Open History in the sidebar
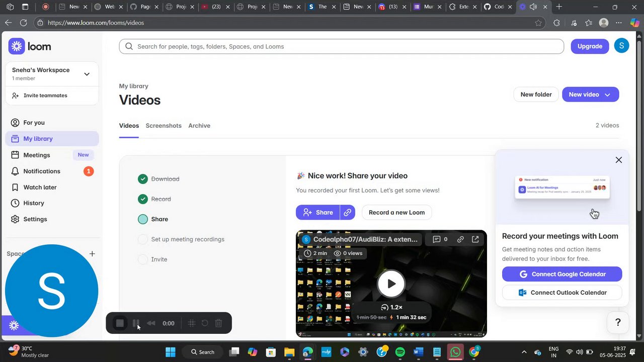 coord(52,203)
